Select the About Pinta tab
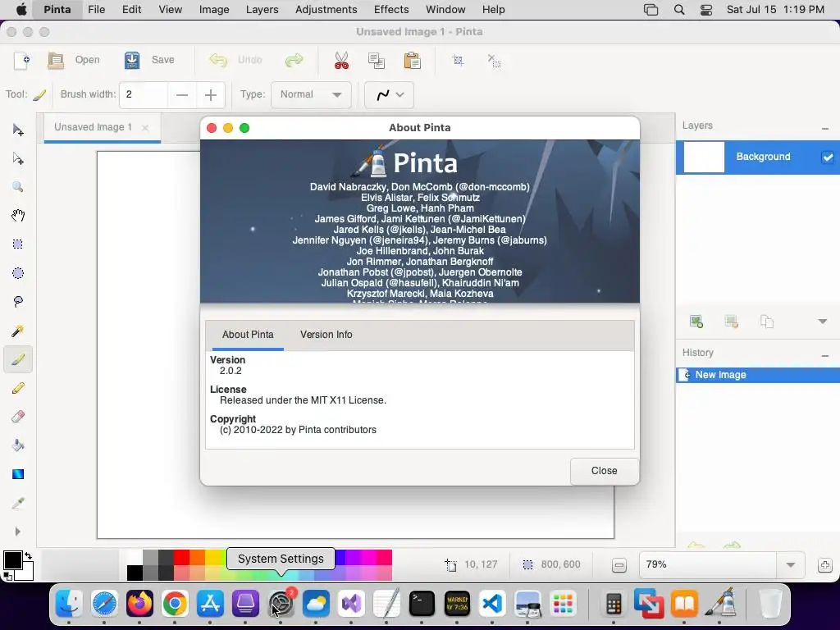Screen dimensions: 840x630 point(248,335)
